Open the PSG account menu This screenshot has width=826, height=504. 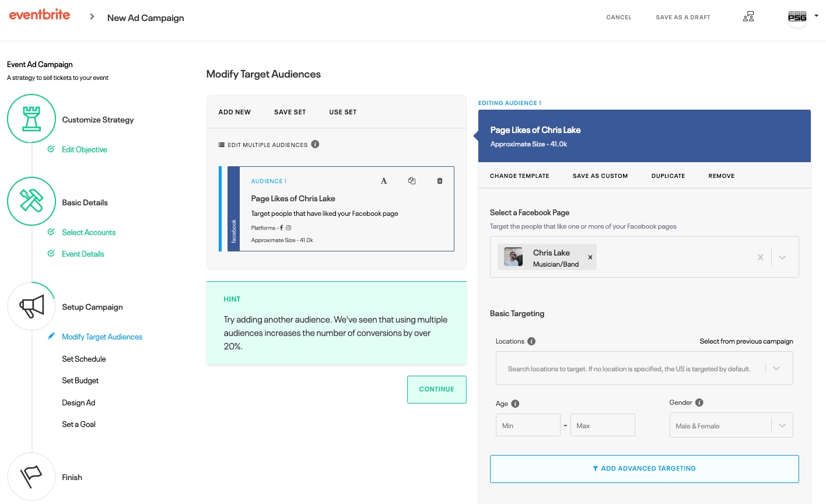coord(802,17)
